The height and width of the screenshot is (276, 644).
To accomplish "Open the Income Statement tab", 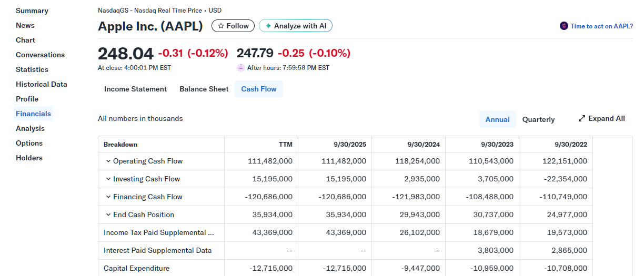I will point(135,89).
